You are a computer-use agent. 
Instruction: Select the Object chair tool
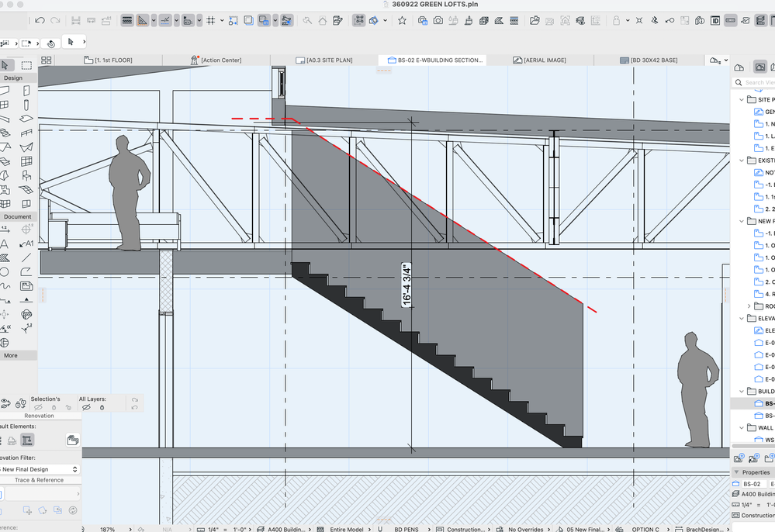[x=26, y=175]
